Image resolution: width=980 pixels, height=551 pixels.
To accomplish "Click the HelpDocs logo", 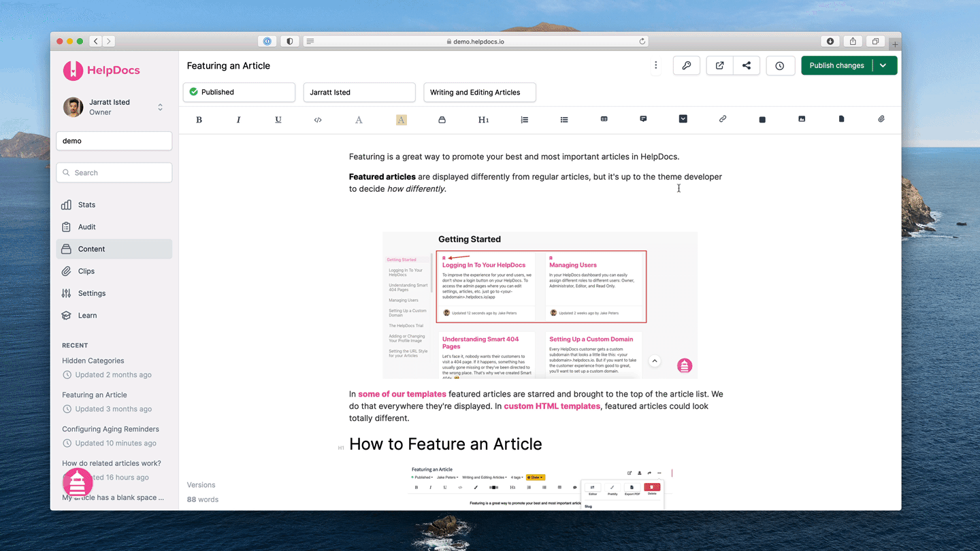I will pos(101,70).
